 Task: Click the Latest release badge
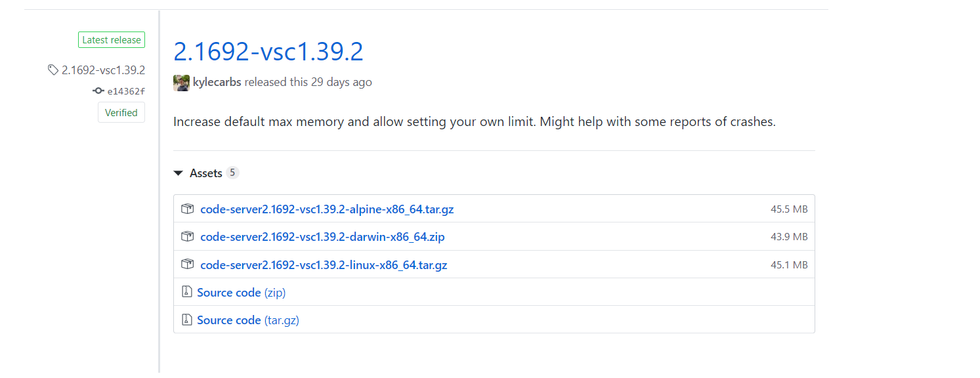click(112, 40)
